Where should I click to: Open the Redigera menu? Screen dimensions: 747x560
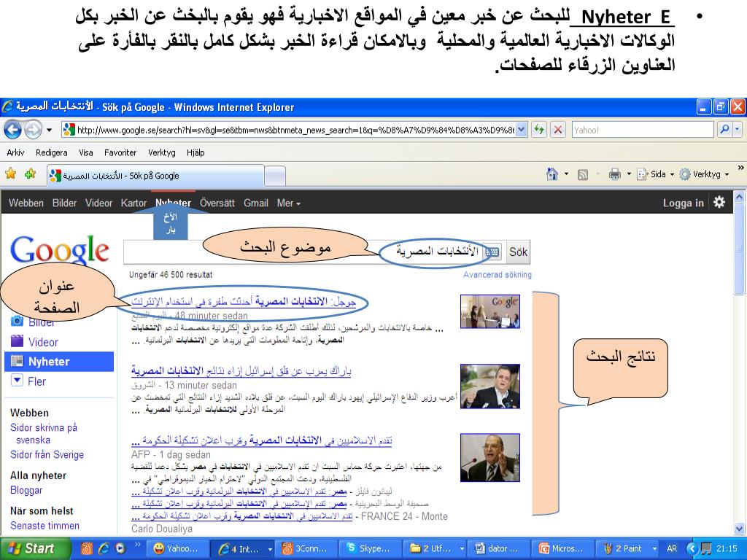coord(52,152)
